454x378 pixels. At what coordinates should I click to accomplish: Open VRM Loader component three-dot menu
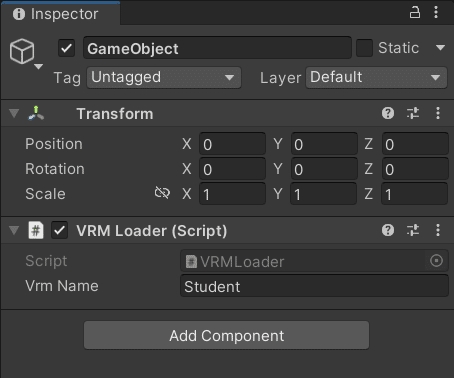[x=438, y=230]
